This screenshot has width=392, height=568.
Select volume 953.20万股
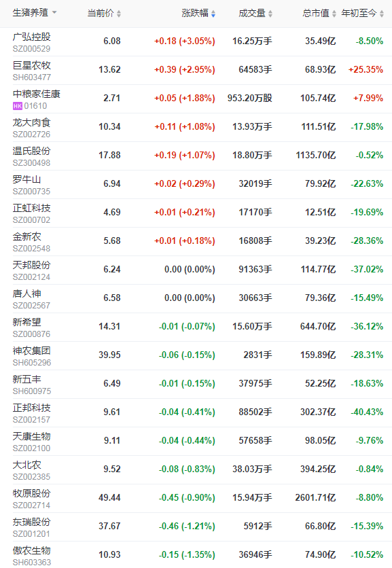(249, 98)
